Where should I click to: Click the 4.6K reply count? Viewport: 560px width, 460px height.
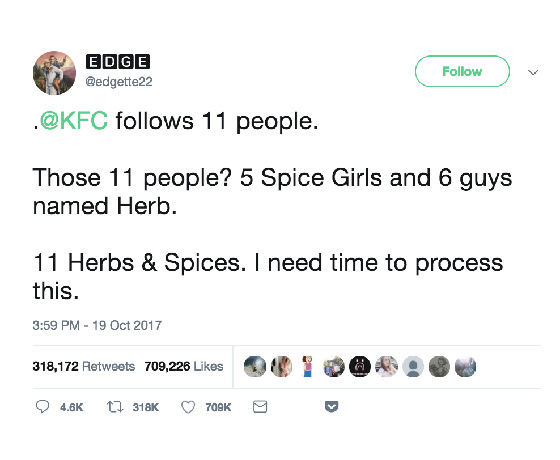click(x=71, y=407)
